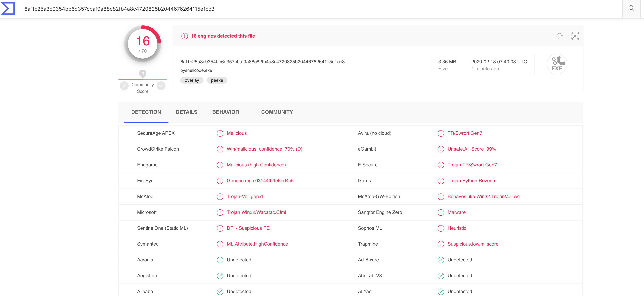Screen dimensions: 644x296
Task: Click the 3.36 MB size value
Action: (447, 62)
